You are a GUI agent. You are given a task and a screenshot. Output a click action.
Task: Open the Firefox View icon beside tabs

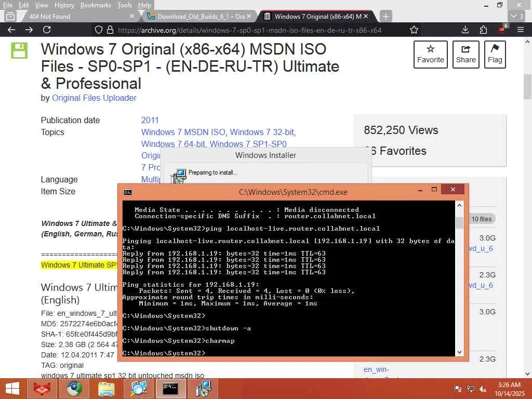[x=10, y=16]
